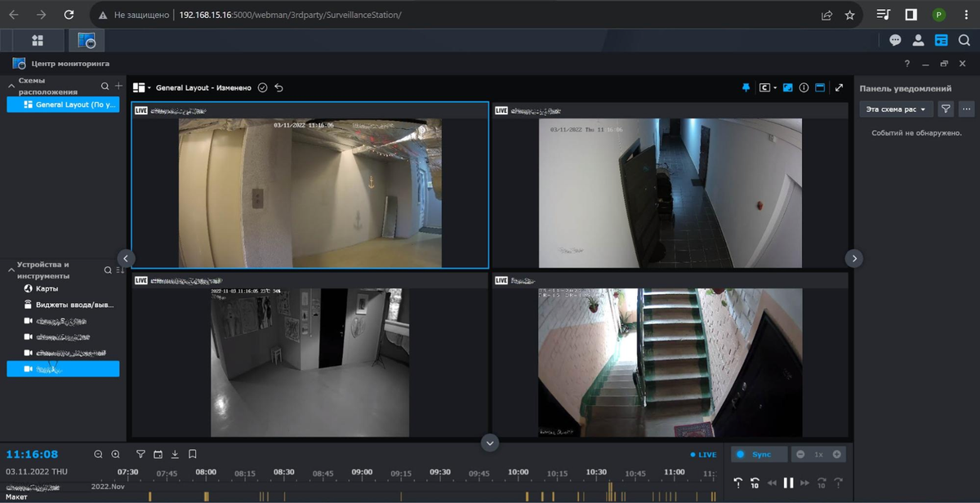Select 'General Layout' in the layouts list

coord(63,105)
